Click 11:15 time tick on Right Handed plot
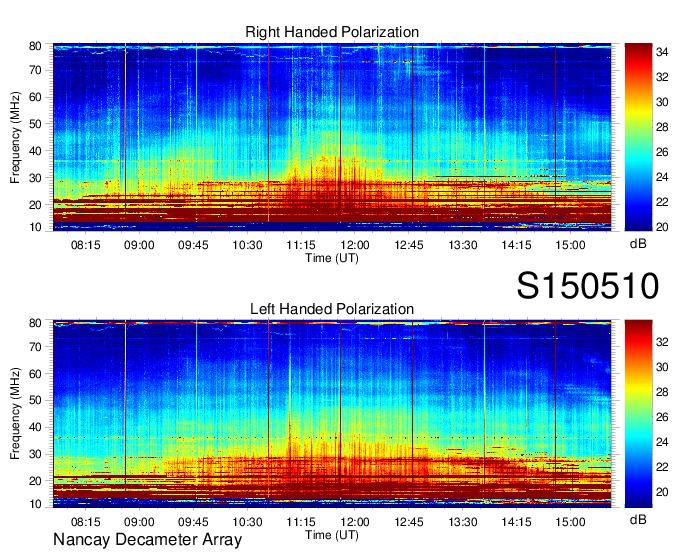This screenshot has width=680, height=552. 301,245
